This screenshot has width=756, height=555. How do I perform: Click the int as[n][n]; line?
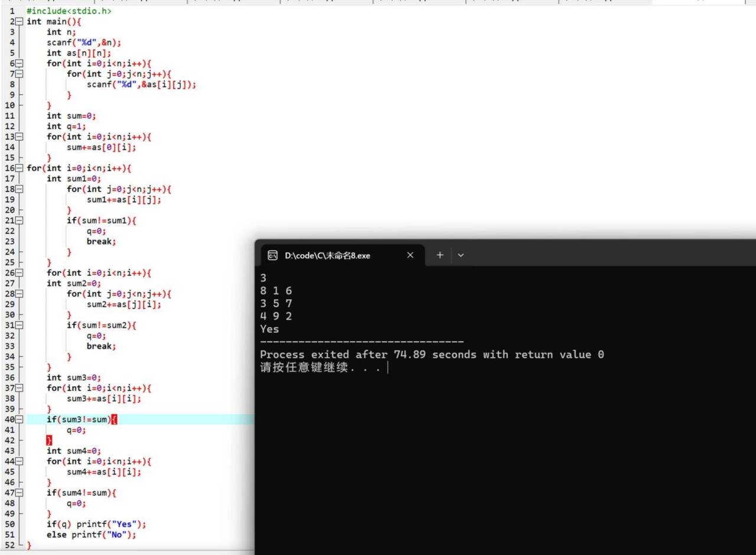pos(79,53)
